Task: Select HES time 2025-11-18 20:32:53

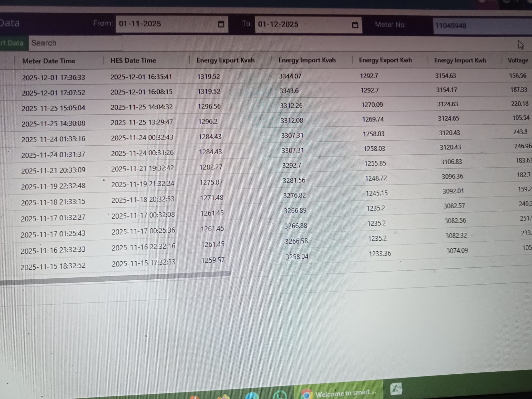Action: [x=143, y=199]
